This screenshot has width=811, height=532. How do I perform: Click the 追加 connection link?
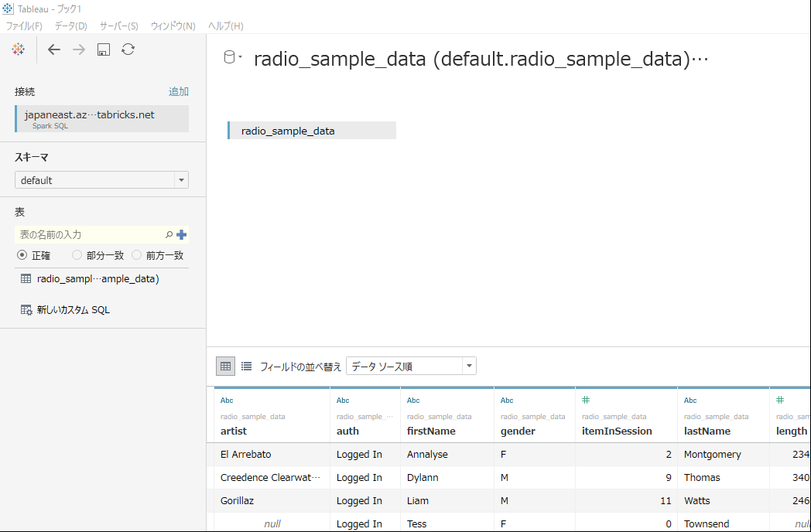click(x=179, y=90)
